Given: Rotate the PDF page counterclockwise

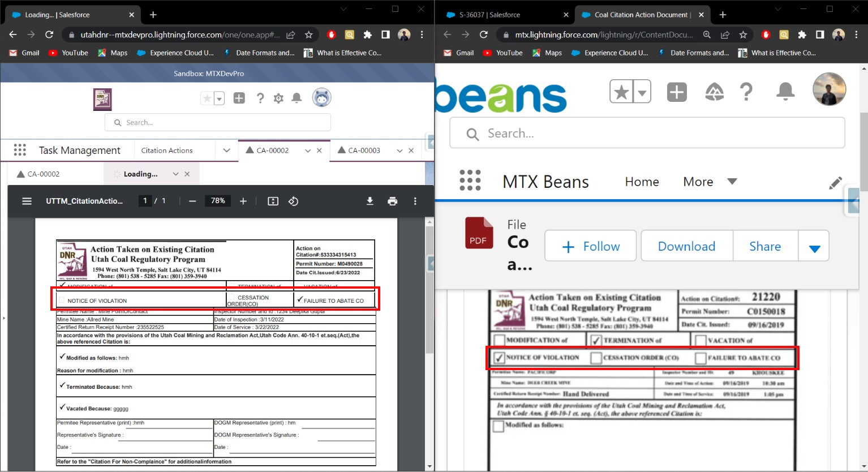Looking at the screenshot, I should [x=293, y=201].
